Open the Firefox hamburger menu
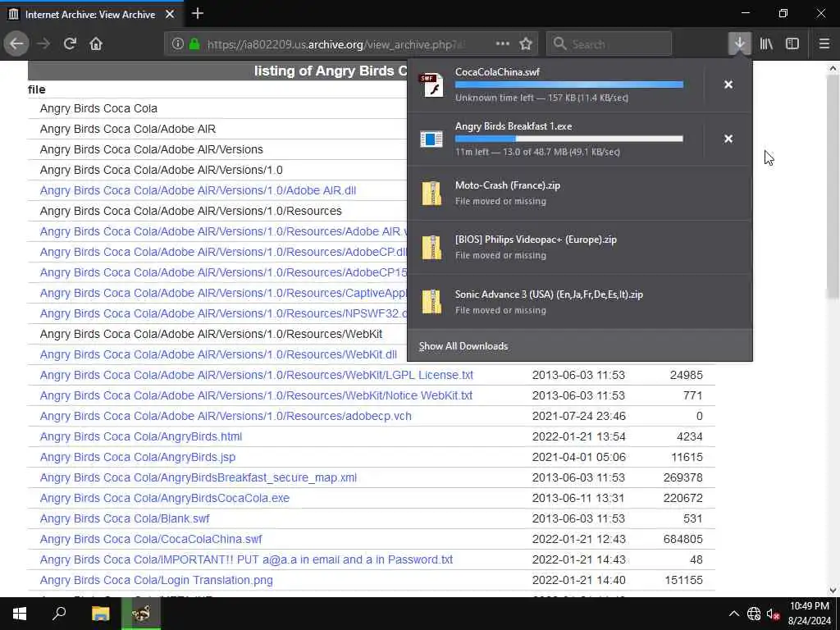The height and width of the screenshot is (630, 840). point(824,44)
